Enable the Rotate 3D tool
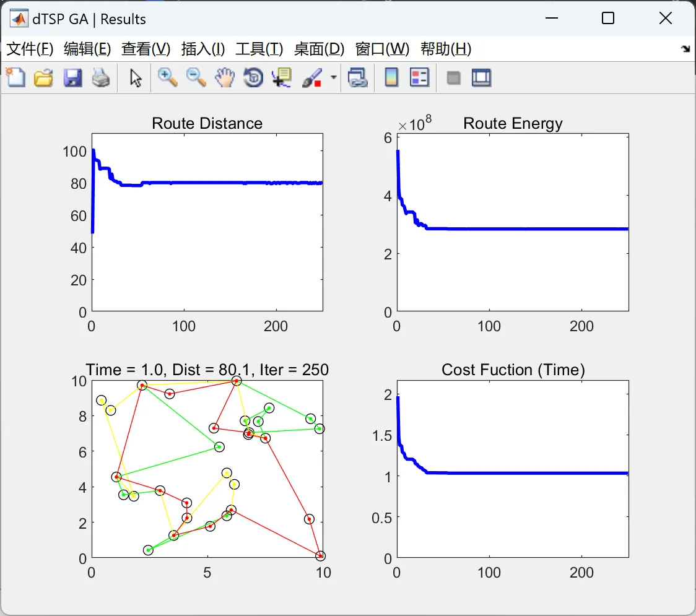The width and height of the screenshot is (696, 616). point(253,78)
